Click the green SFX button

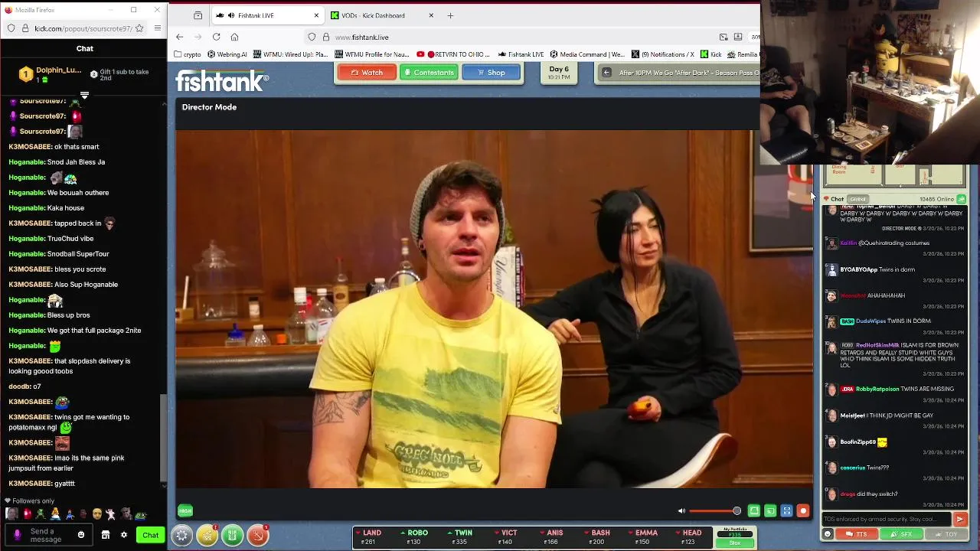[x=901, y=534]
